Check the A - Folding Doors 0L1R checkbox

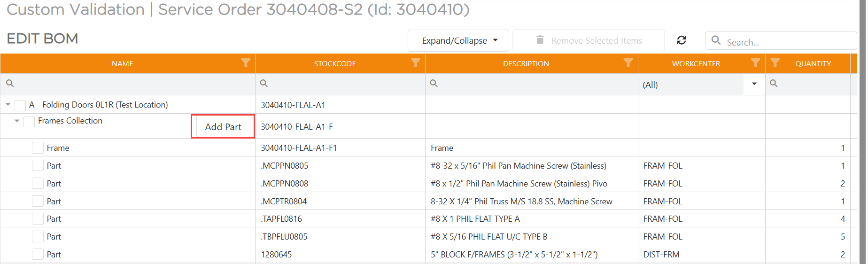click(x=20, y=105)
